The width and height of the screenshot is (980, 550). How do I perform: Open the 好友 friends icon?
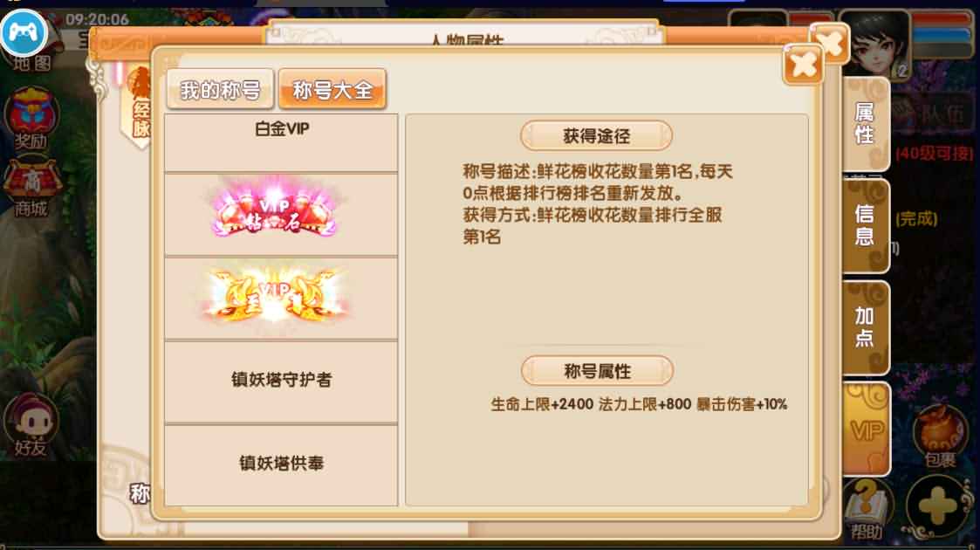tap(31, 426)
